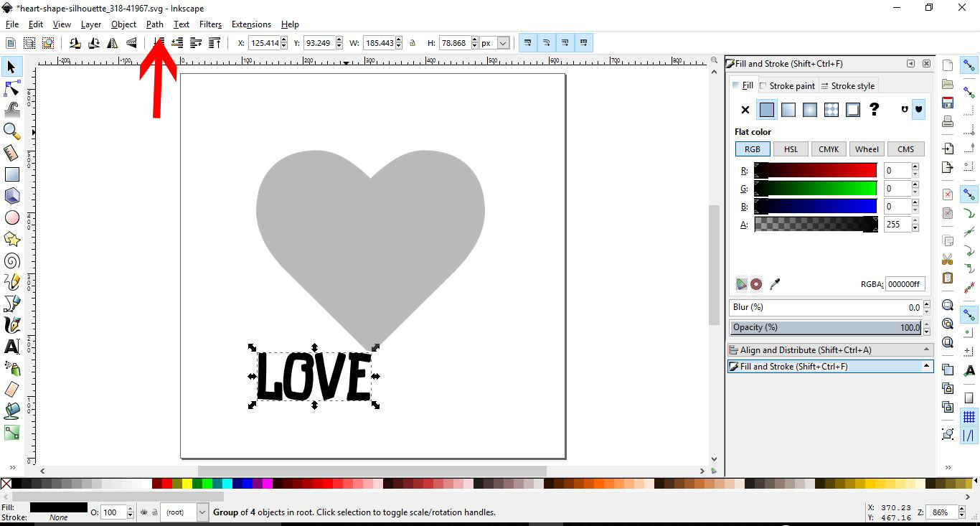This screenshot has width=980, height=526.
Task: Choose the Calligraphy tool
Action: click(11, 325)
